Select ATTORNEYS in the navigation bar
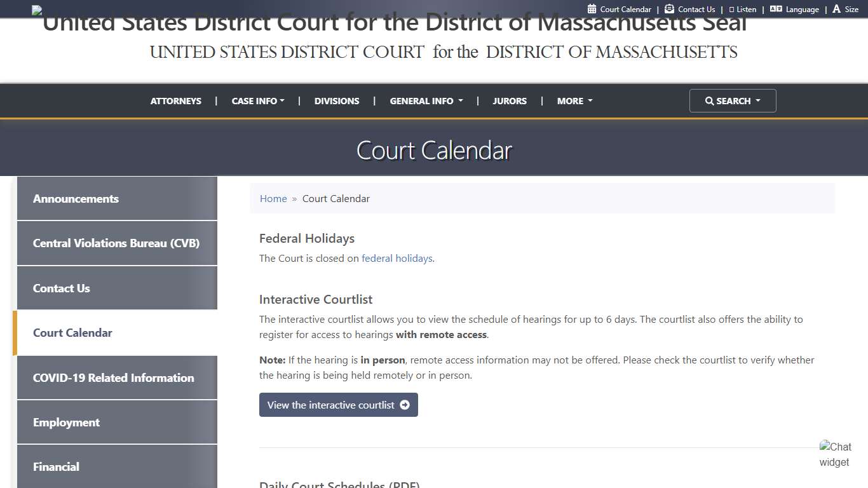Screen dimensions: 868x488 [175, 100]
